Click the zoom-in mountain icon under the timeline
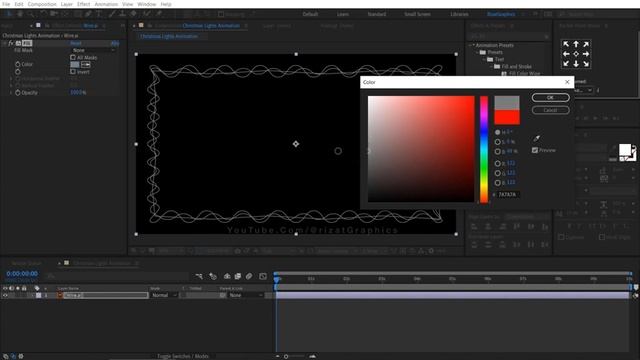 [312, 356]
